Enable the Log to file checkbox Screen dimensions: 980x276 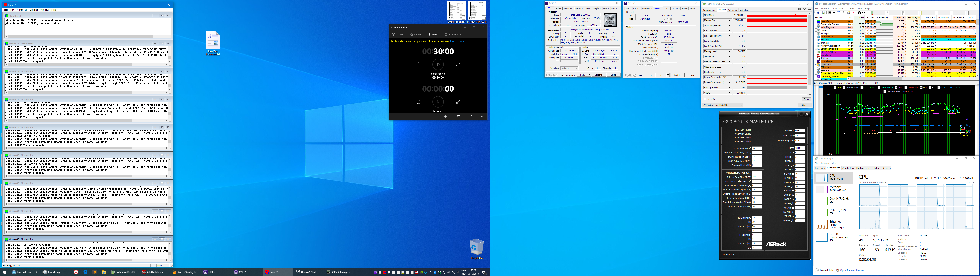pyautogui.click(x=705, y=99)
